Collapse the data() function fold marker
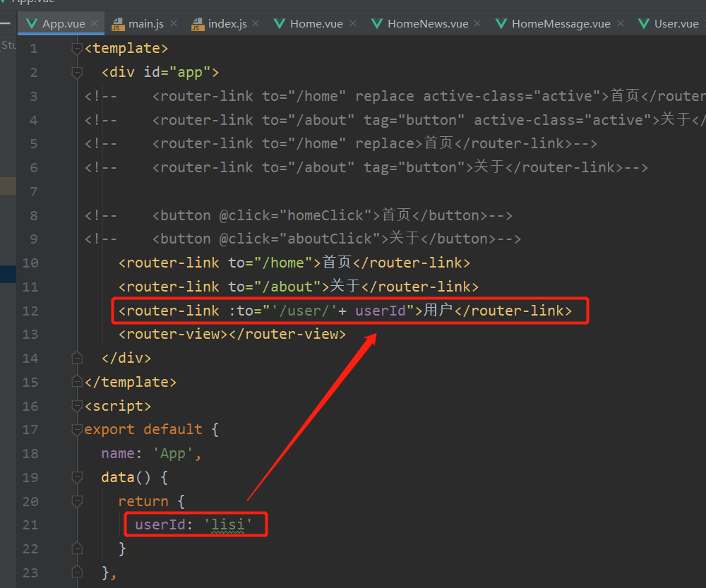The image size is (706, 588). click(x=77, y=477)
